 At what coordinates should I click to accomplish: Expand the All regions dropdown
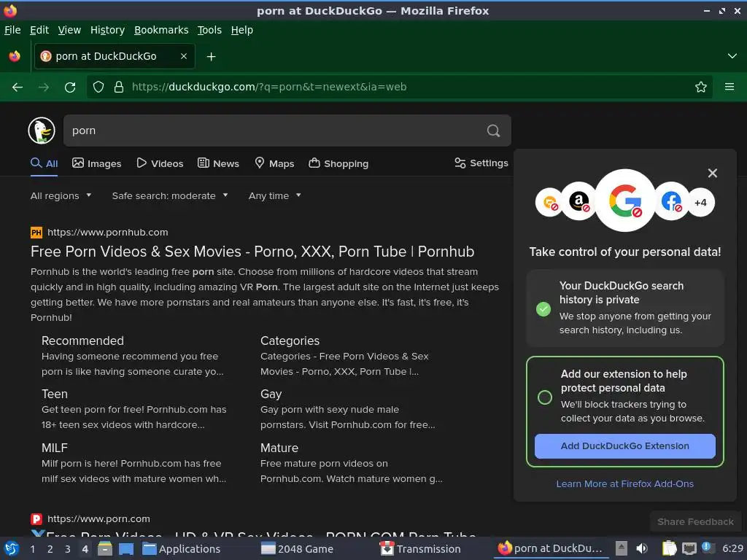(x=61, y=195)
